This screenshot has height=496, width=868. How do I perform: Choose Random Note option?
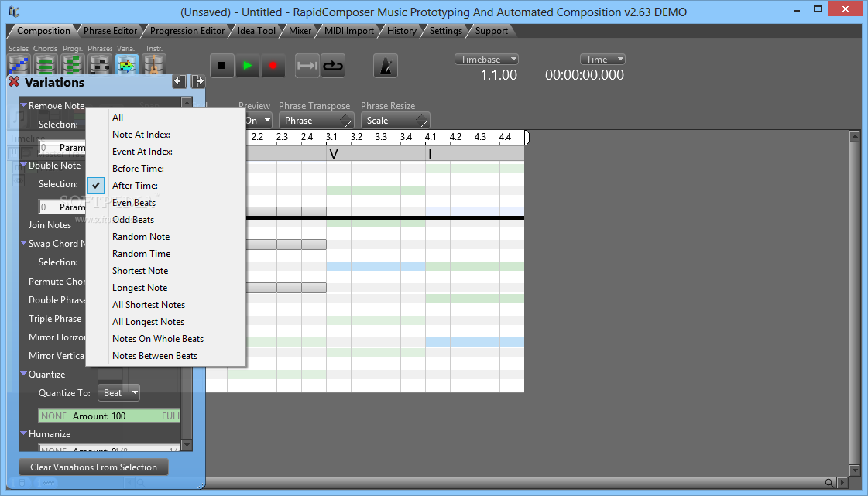click(141, 237)
